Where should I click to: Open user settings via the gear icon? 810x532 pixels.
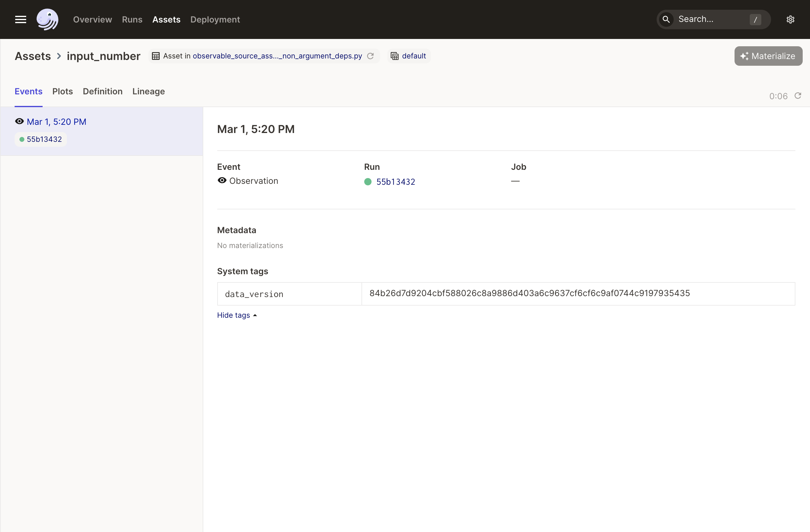pyautogui.click(x=790, y=19)
